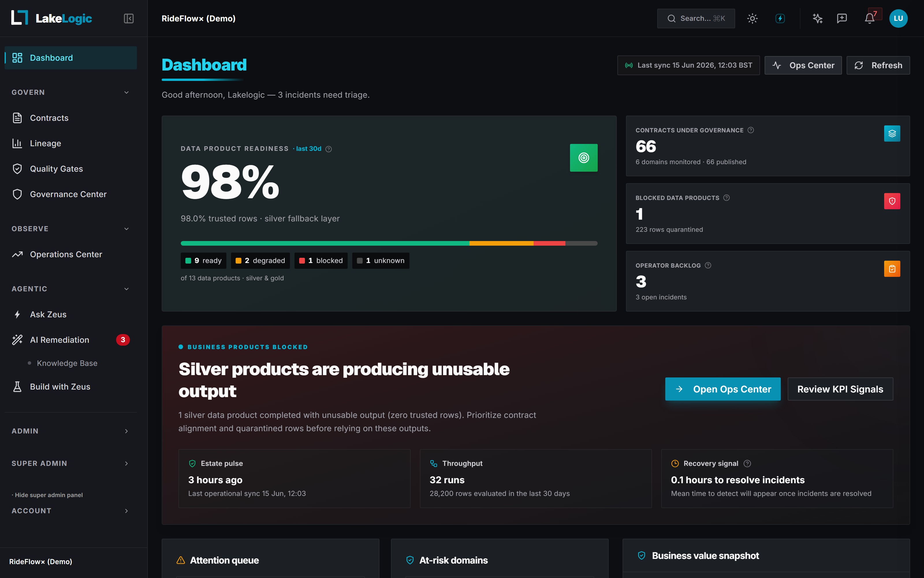Click the Estate pulse card
Viewport: 924px width, 578px height.
coord(295,478)
